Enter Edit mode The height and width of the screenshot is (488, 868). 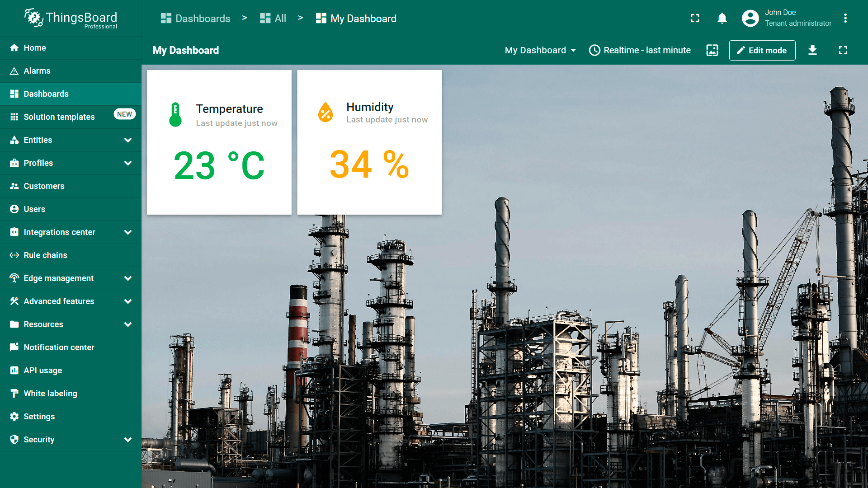[x=762, y=50]
